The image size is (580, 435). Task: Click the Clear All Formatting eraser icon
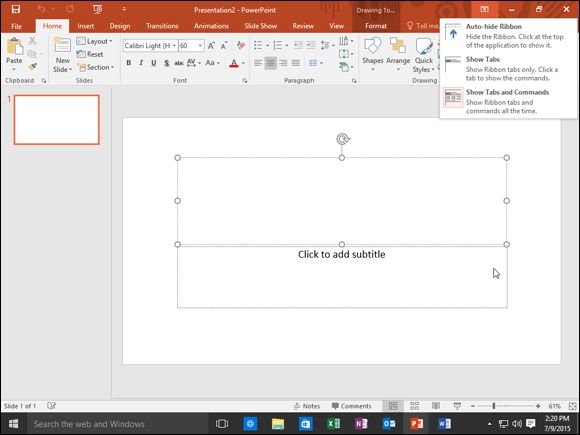tap(241, 45)
